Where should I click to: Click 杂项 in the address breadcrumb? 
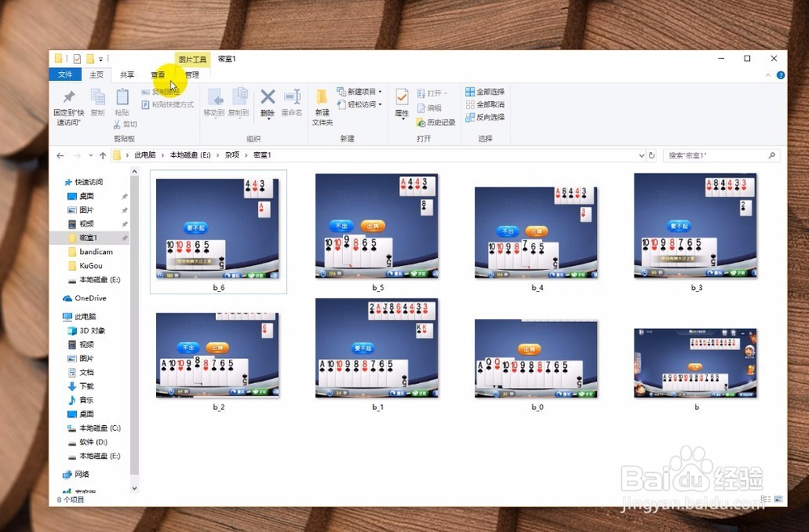(x=232, y=155)
